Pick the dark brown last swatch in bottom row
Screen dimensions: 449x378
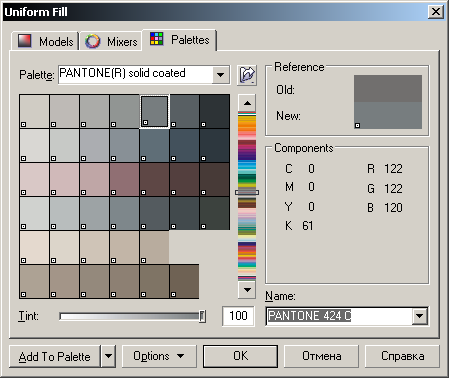(x=184, y=281)
